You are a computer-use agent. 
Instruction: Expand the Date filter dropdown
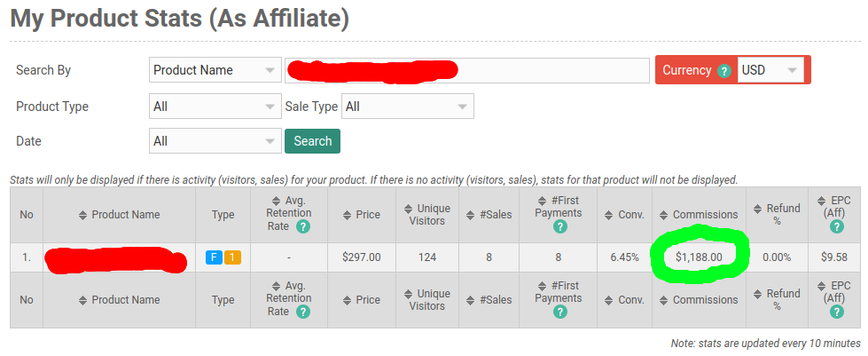(215, 141)
